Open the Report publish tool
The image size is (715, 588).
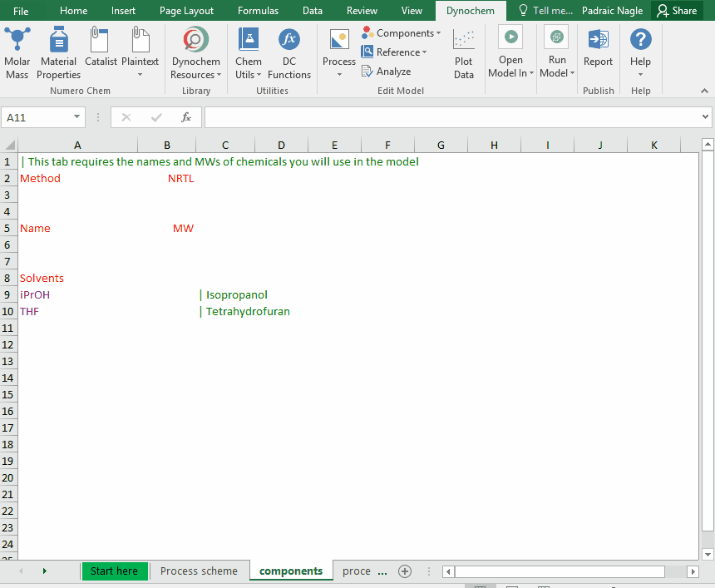[x=598, y=48]
